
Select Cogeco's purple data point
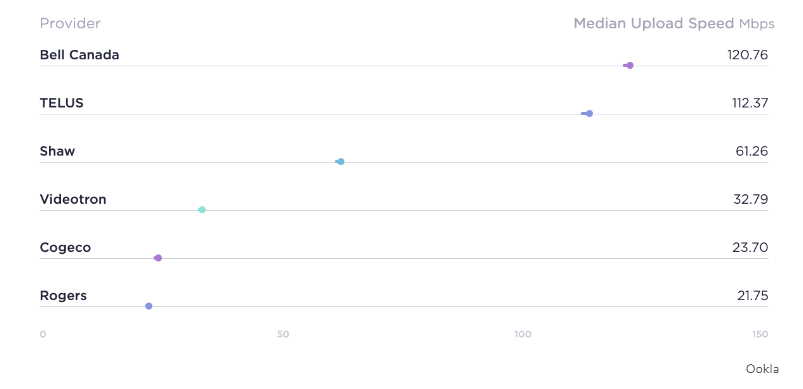click(158, 258)
